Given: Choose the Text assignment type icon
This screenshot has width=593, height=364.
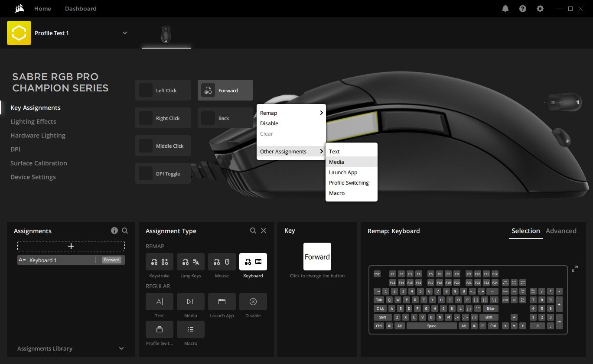Looking at the screenshot, I should [160, 302].
